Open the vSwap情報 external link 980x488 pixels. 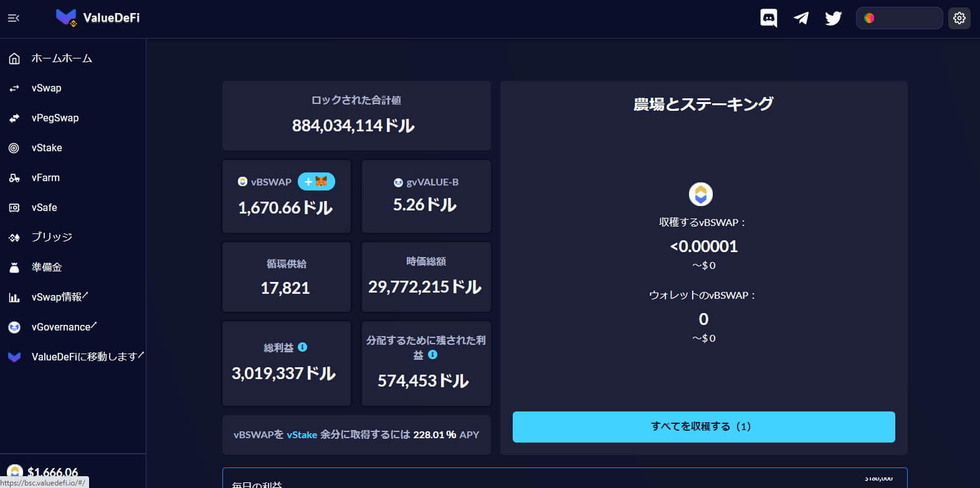(60, 297)
